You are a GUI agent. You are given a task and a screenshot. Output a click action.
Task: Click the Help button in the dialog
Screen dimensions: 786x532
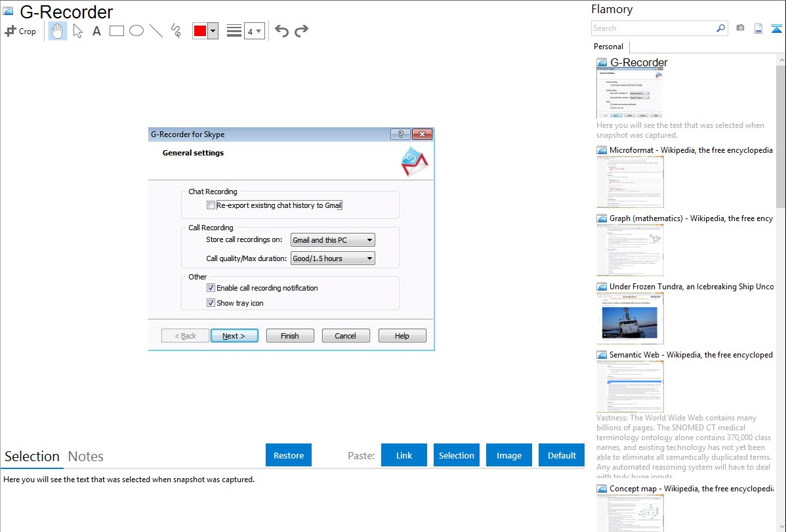click(x=403, y=336)
